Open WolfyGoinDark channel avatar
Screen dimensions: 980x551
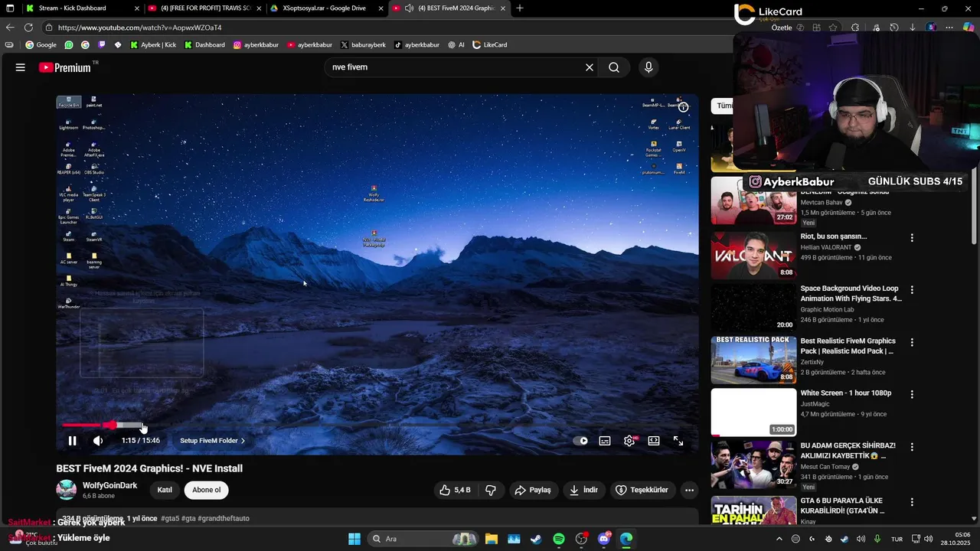coord(67,490)
